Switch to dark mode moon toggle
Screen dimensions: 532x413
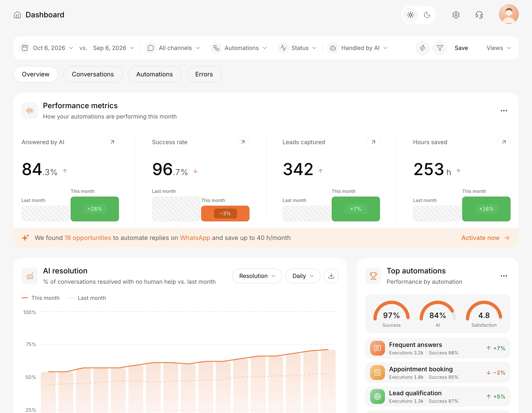pyautogui.click(x=427, y=15)
